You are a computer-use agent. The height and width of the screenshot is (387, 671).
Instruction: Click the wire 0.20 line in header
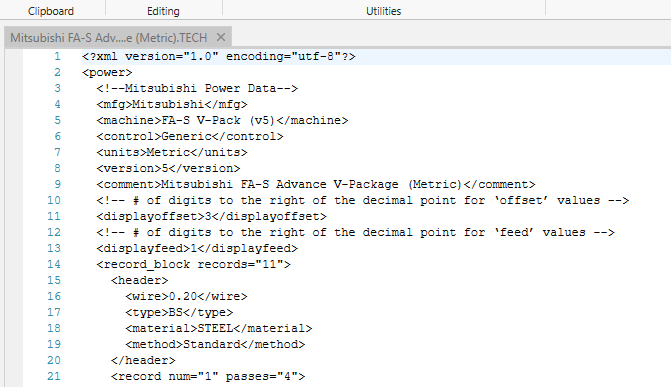click(x=186, y=296)
